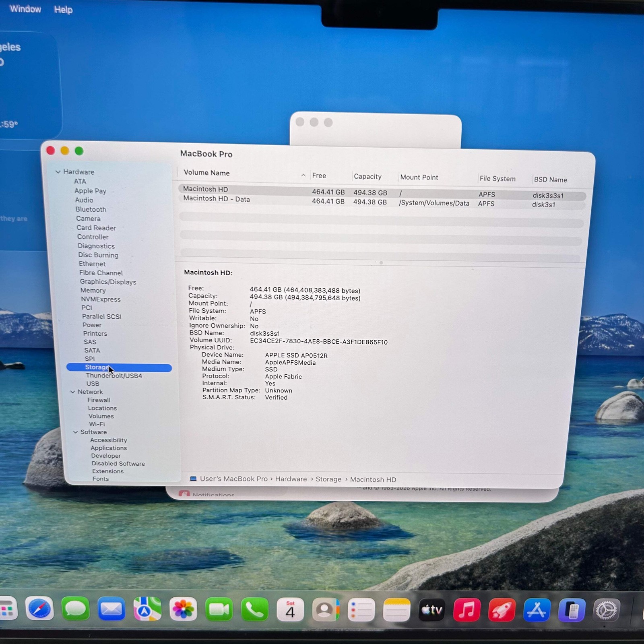Select Firewall under Network
644x644 pixels.
click(99, 400)
